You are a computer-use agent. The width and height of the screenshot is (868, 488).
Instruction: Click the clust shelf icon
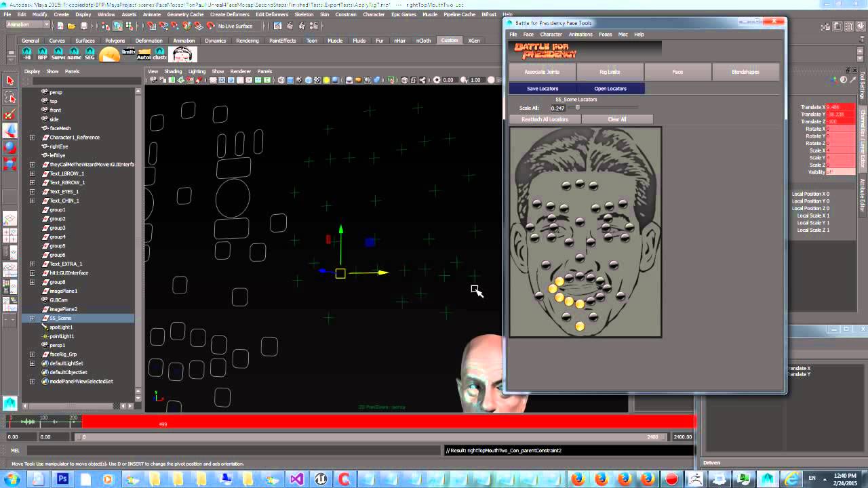(160, 54)
